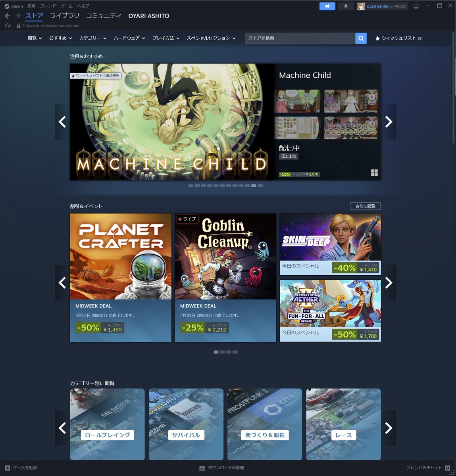
Task: Click the oyari ashito profile avatar
Action: click(361, 6)
